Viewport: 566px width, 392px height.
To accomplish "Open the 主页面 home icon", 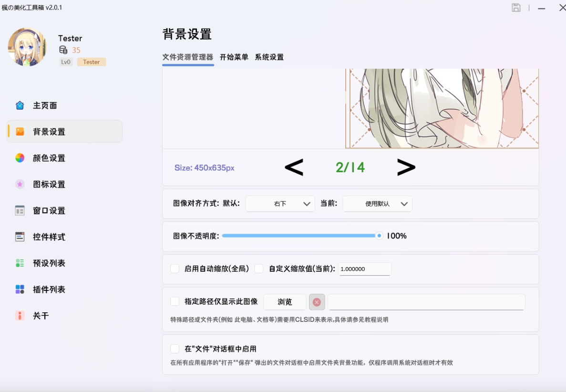I will (x=20, y=105).
